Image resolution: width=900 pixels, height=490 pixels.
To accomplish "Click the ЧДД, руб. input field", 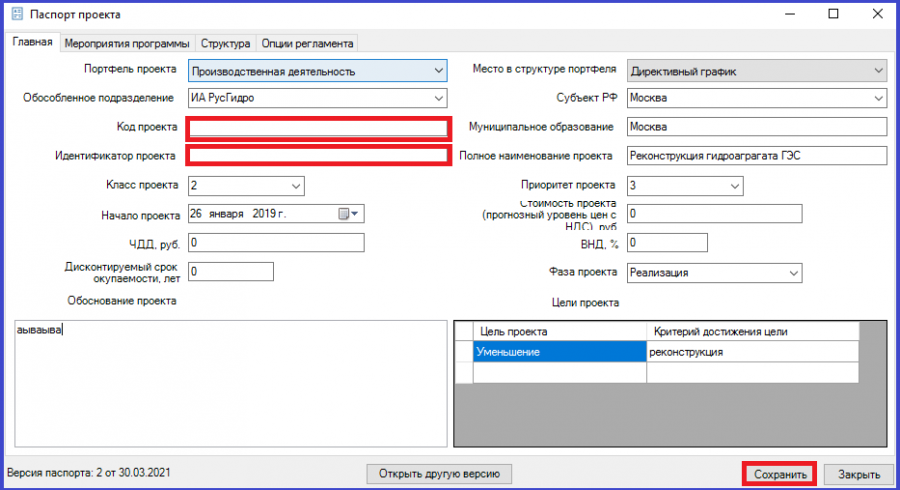I will tap(276, 243).
